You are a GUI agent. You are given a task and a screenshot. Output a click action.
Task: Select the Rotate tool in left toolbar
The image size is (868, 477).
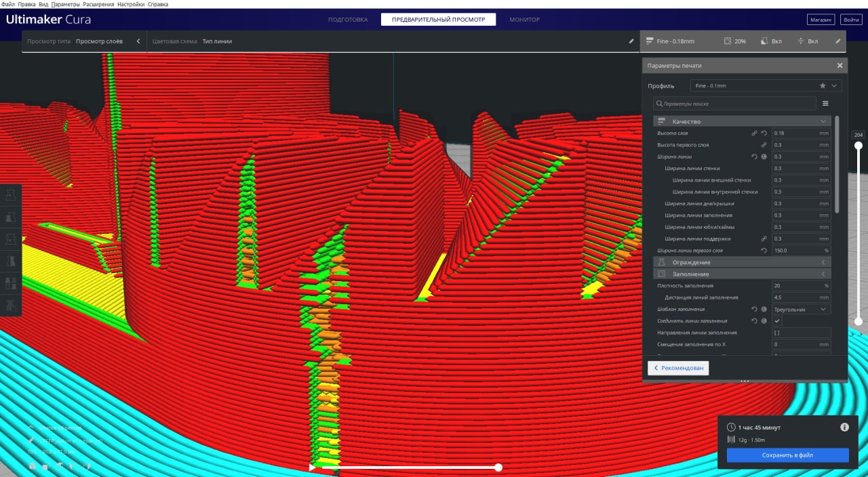[11, 239]
